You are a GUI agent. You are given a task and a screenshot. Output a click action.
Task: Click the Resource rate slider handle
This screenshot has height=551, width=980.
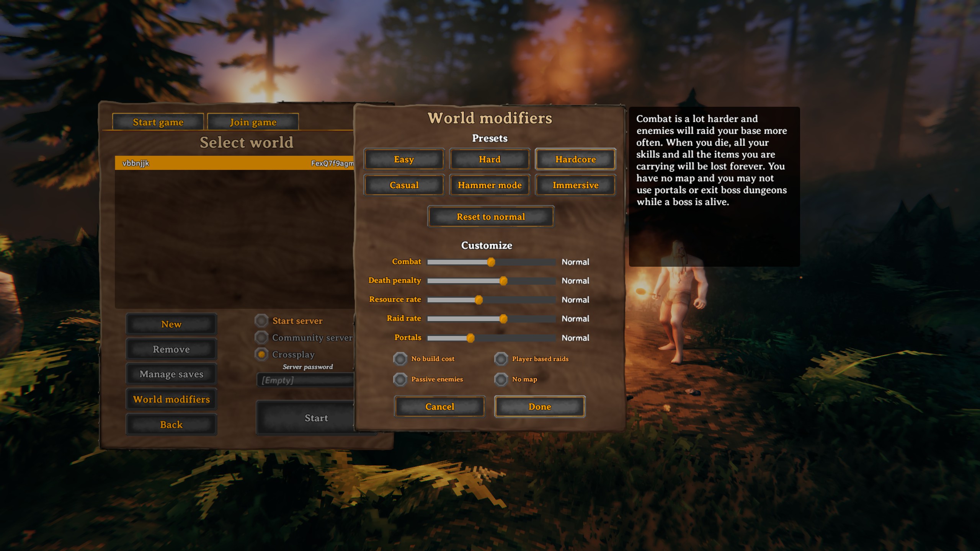tap(479, 300)
